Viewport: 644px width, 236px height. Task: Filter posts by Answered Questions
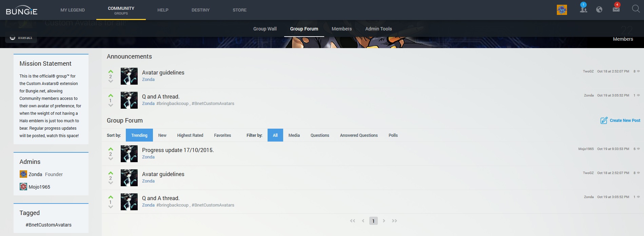[x=359, y=135]
